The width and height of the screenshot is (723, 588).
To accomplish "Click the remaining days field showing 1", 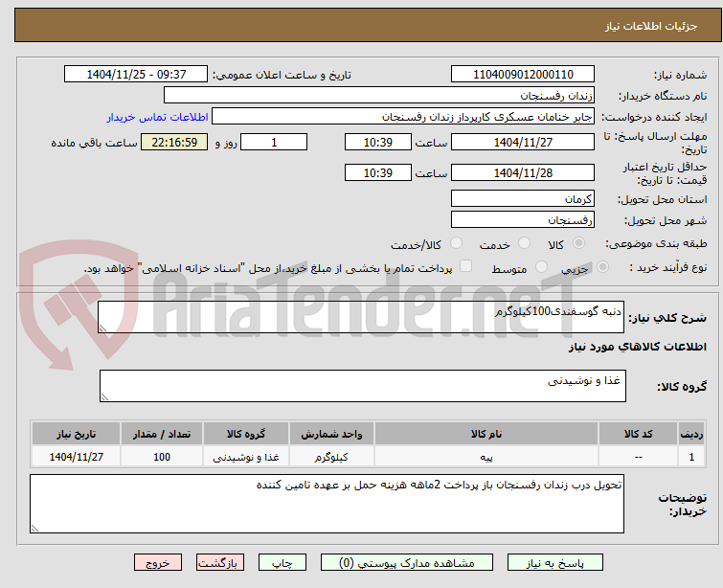I will point(274,142).
